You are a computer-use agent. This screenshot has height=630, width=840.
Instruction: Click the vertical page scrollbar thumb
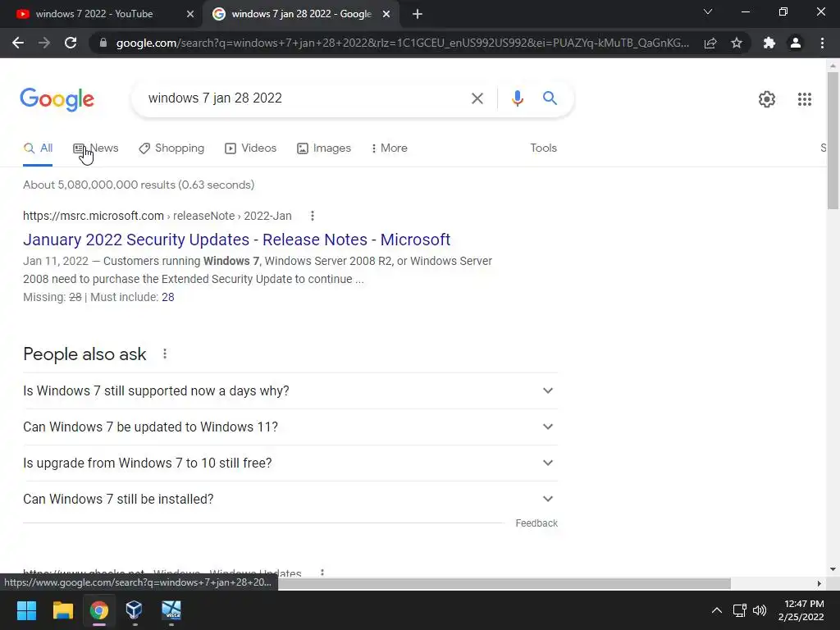pos(833,140)
